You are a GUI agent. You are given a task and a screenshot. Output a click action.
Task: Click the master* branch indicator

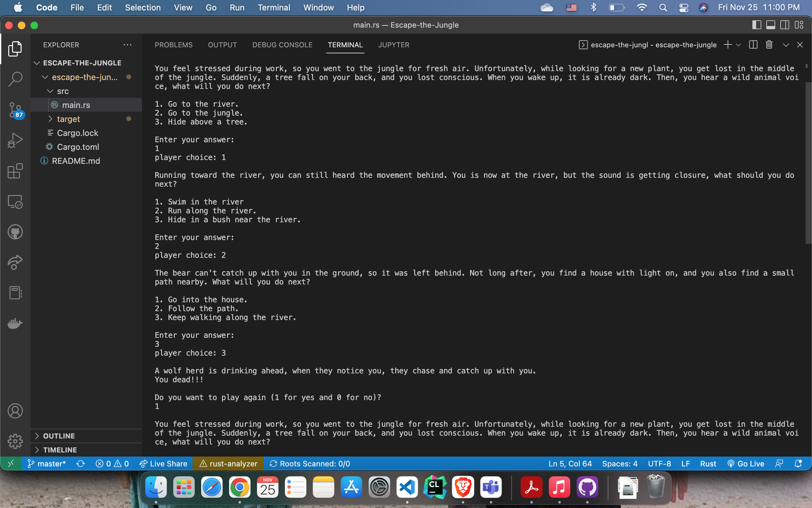pyautogui.click(x=46, y=464)
